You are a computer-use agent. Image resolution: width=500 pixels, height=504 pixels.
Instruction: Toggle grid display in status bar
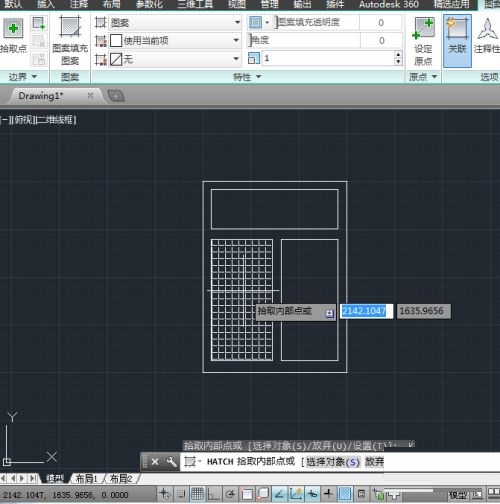[x=197, y=494]
